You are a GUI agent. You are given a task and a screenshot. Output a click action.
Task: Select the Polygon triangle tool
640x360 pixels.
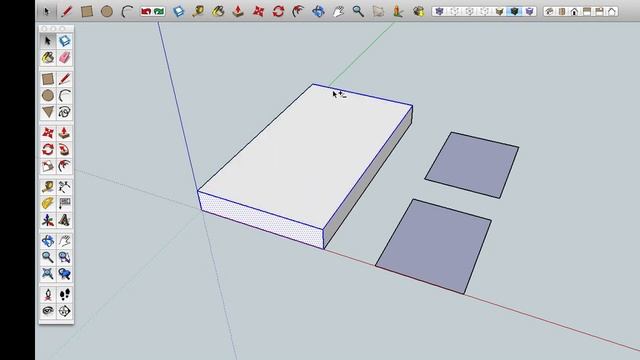pos(48,112)
